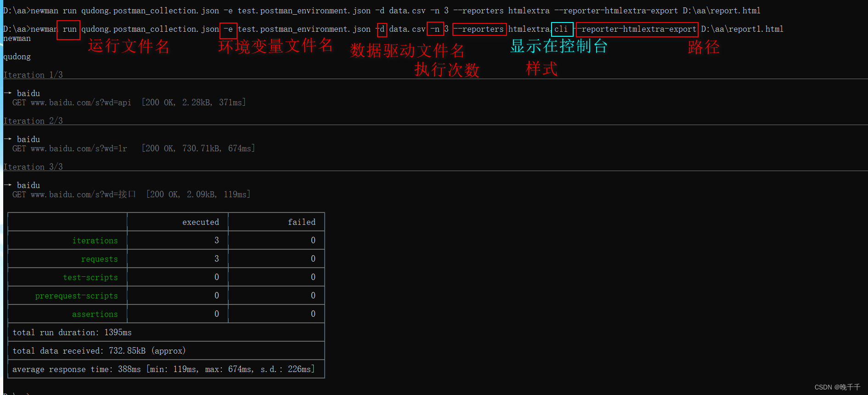The height and width of the screenshot is (395, 868).
Task: Click the 'iterations' row label
Action: tap(95, 240)
